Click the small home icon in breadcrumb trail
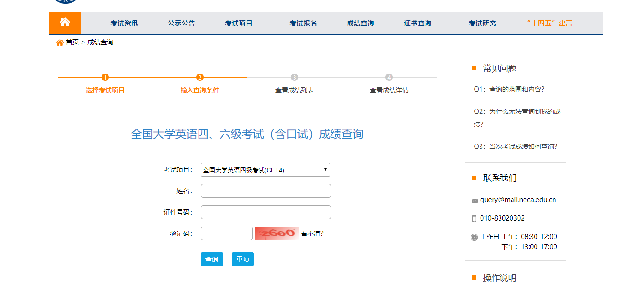This screenshot has width=644, height=282. pos(59,42)
